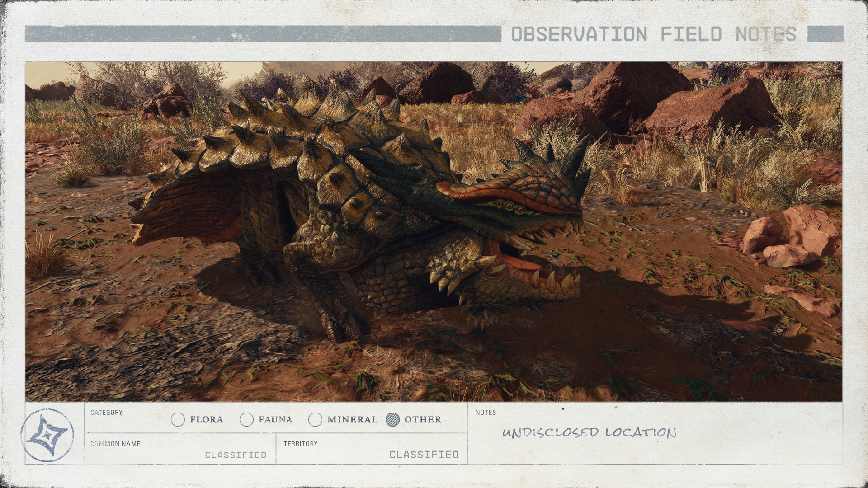Click the Observation Field Notes title
868x488 pixels.
coord(654,34)
